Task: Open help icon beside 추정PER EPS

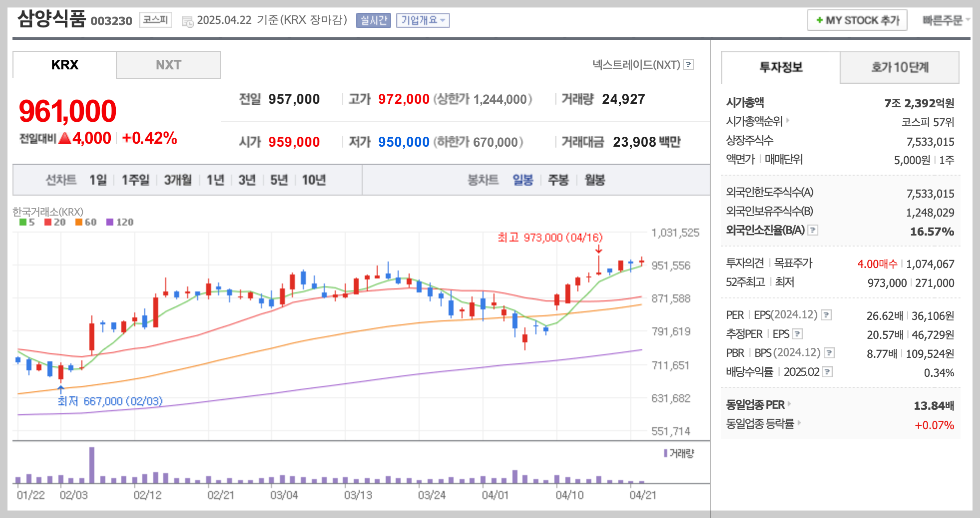Action: coord(797,334)
